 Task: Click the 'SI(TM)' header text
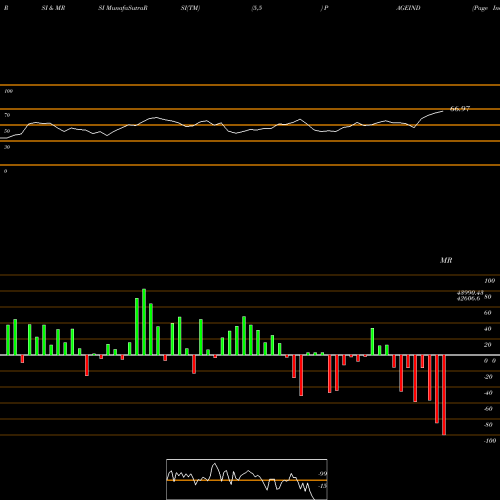click(x=190, y=8)
